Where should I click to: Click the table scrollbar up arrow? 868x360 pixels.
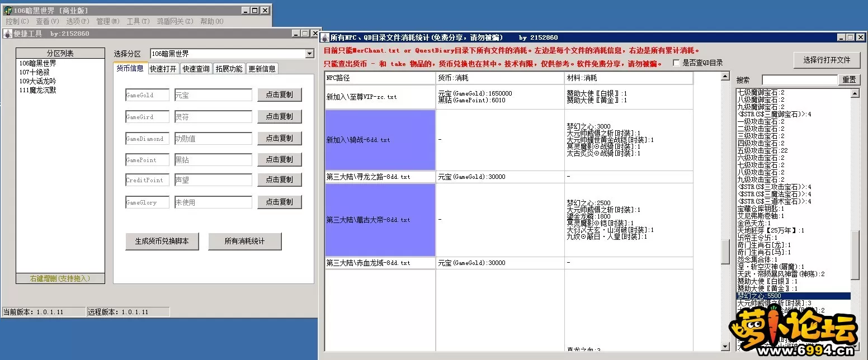pos(725,77)
